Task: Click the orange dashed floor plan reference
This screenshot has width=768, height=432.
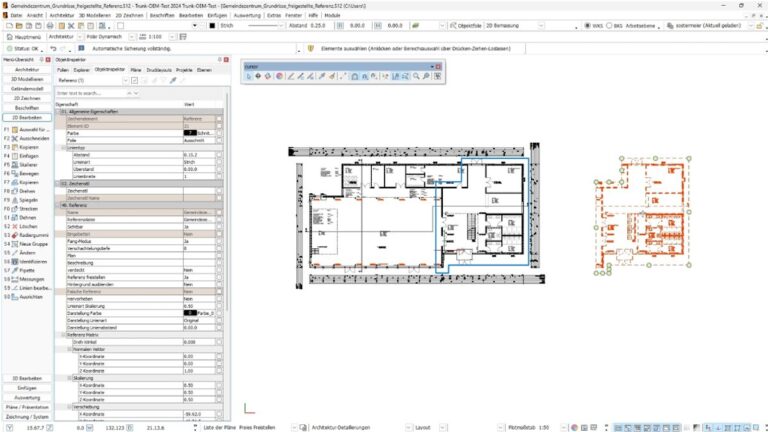Action: point(643,214)
